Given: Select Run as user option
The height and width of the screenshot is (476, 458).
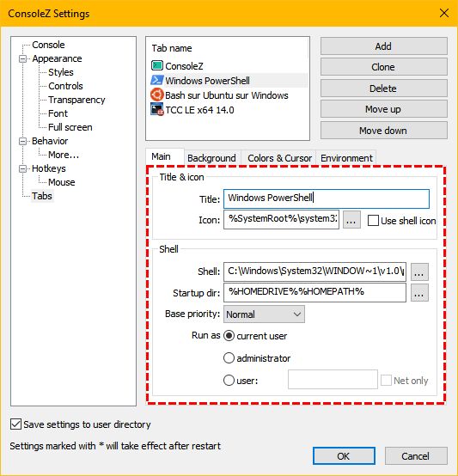Looking at the screenshot, I should [x=229, y=380].
